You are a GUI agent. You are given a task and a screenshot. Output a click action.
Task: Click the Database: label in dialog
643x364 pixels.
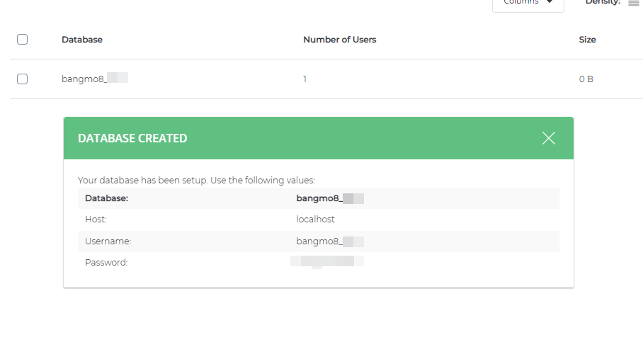[x=107, y=198]
